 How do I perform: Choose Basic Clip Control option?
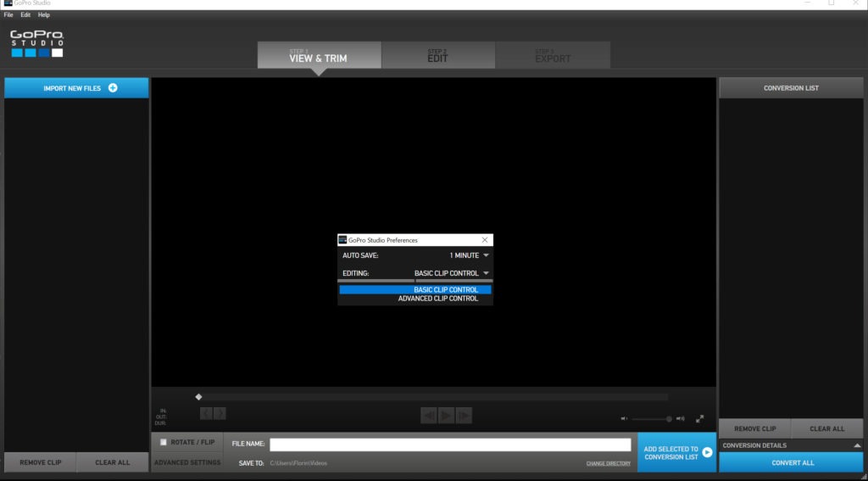click(415, 290)
